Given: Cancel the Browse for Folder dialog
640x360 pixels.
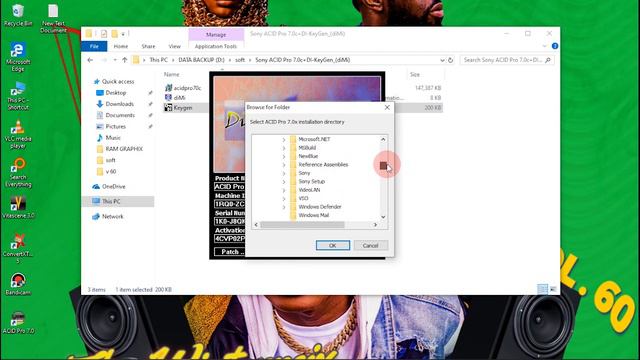Looking at the screenshot, I should pyautogui.click(x=370, y=245).
